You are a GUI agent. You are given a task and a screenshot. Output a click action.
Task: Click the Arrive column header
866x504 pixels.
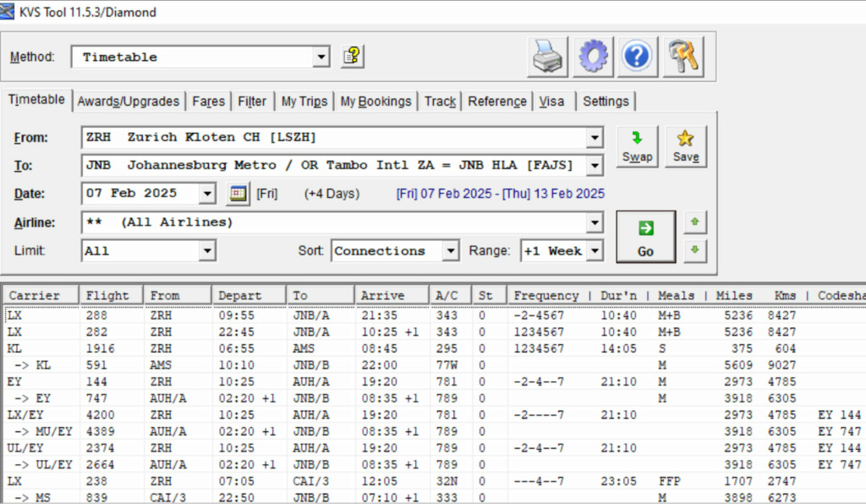point(392,295)
